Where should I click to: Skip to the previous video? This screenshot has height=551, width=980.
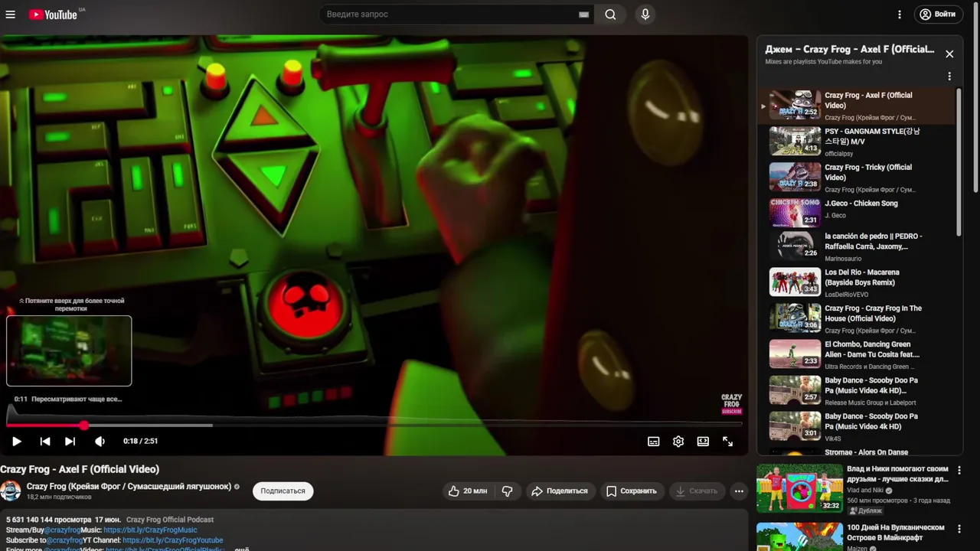click(x=45, y=442)
